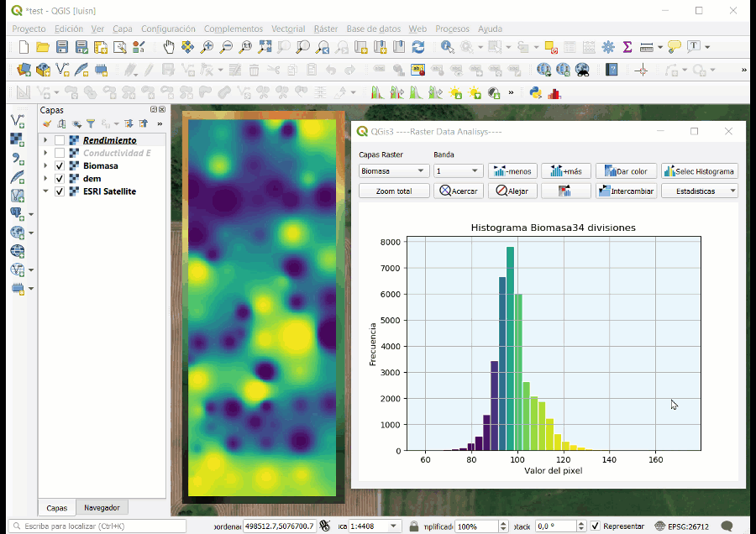Click the Intercambiar button
The width and height of the screenshot is (756, 534).
(626, 191)
